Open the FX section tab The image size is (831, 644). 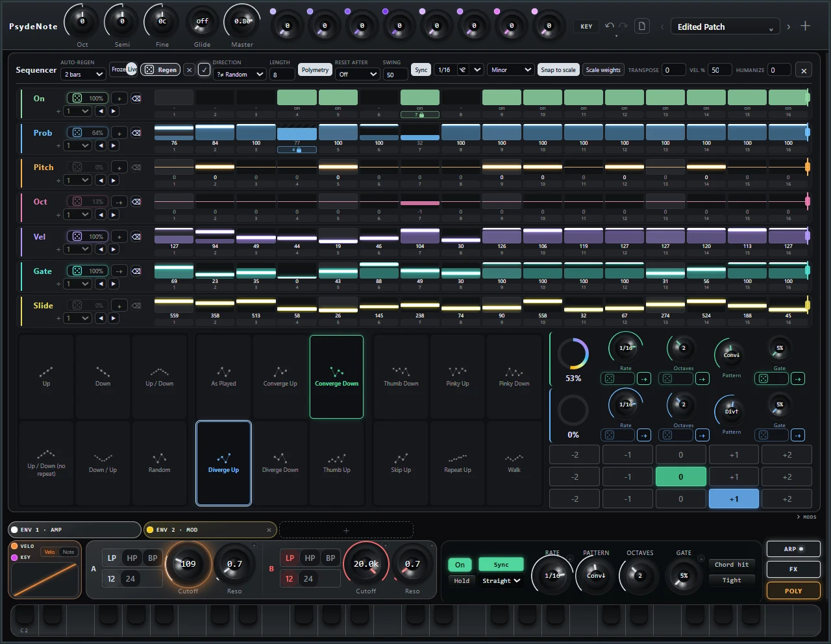pyautogui.click(x=793, y=569)
